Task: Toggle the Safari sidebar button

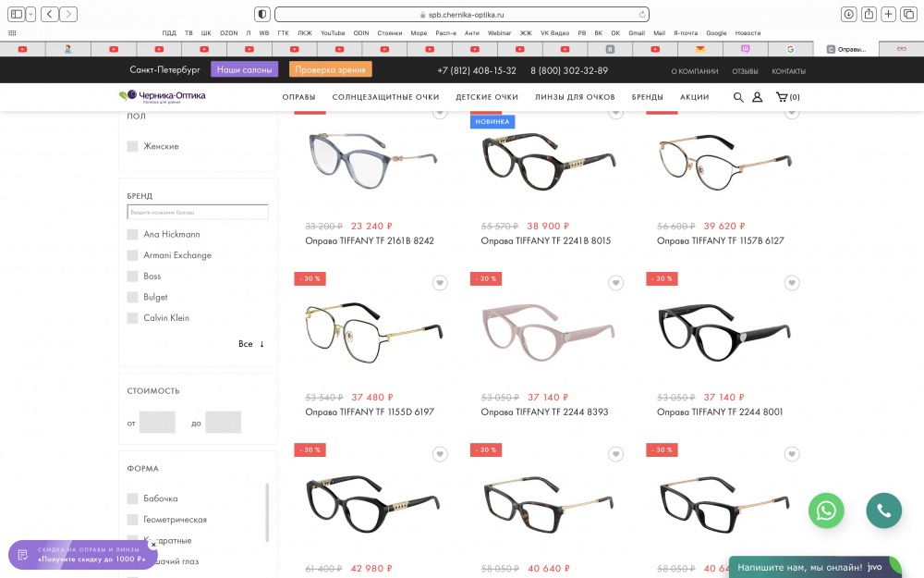Action: 17,14
